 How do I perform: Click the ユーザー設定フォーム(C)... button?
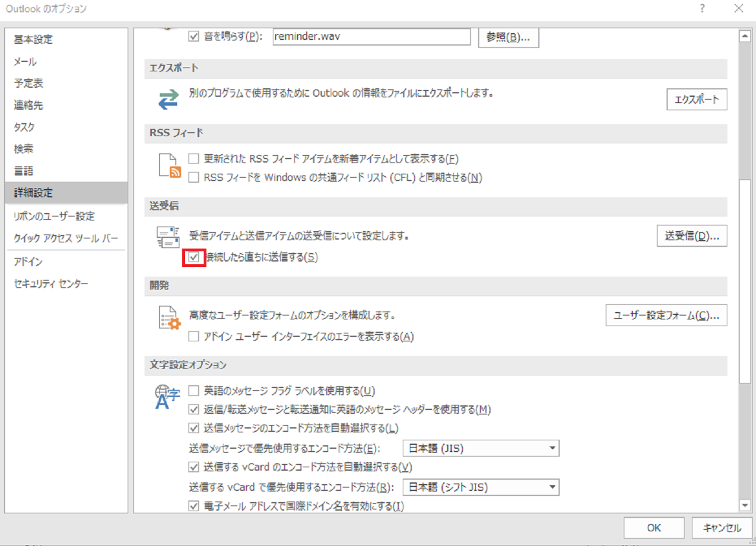pyautogui.click(x=666, y=315)
